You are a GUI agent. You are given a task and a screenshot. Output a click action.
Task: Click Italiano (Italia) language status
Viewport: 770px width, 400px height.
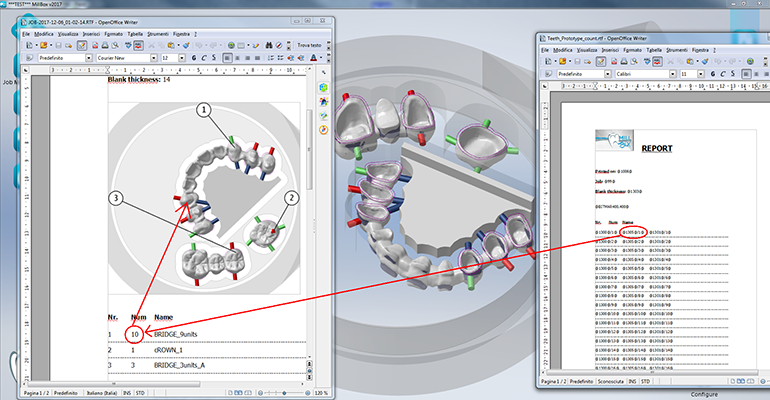click(x=102, y=393)
